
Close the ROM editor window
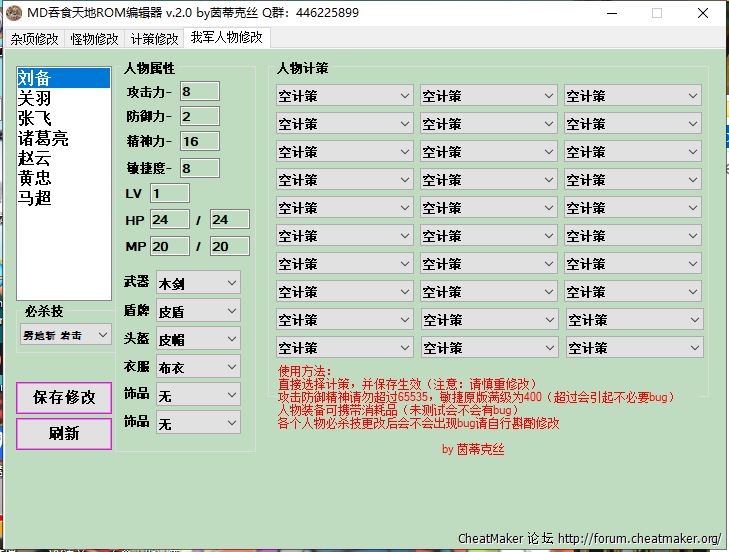(x=703, y=13)
